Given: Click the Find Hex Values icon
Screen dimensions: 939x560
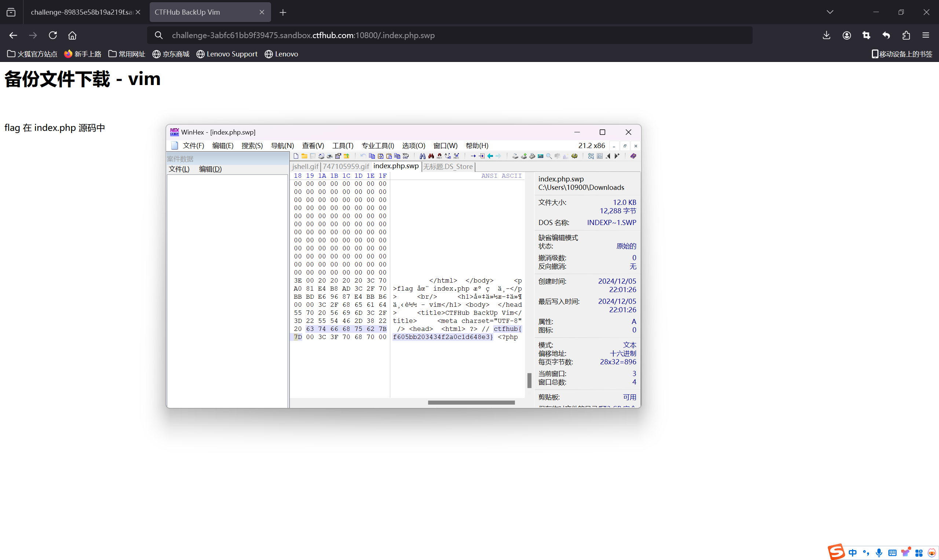Looking at the screenshot, I should click(439, 156).
